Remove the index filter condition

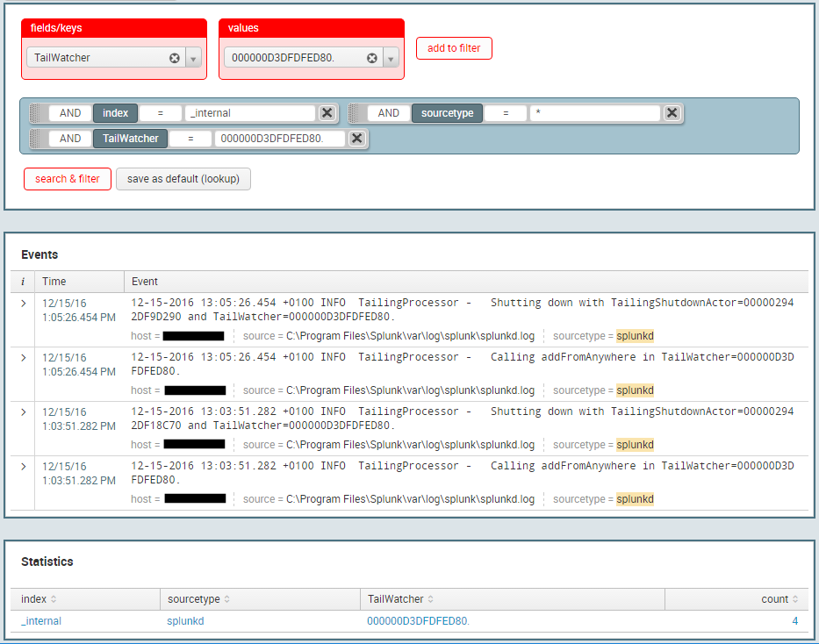[327, 112]
